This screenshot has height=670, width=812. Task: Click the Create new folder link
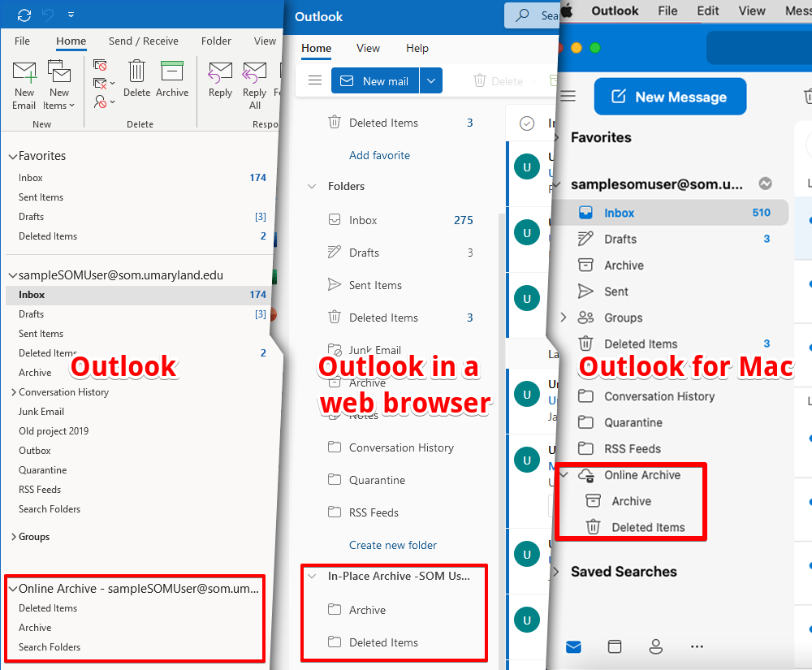(393, 545)
